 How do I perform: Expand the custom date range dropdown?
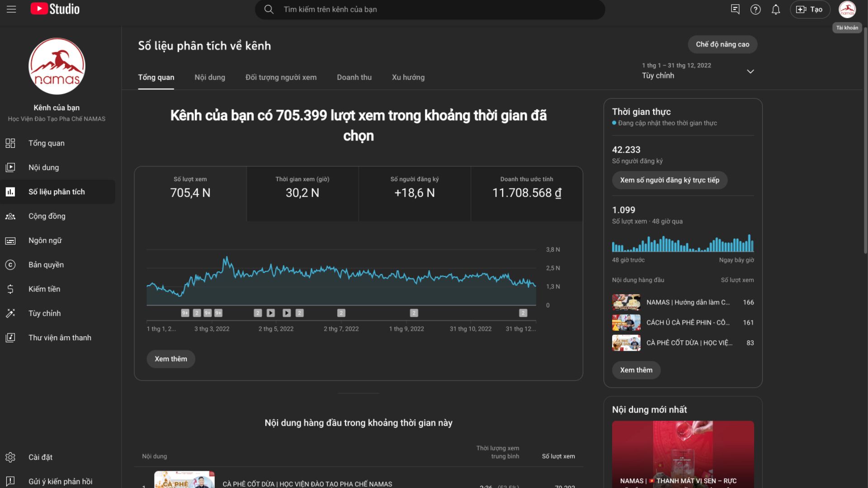[x=698, y=71]
